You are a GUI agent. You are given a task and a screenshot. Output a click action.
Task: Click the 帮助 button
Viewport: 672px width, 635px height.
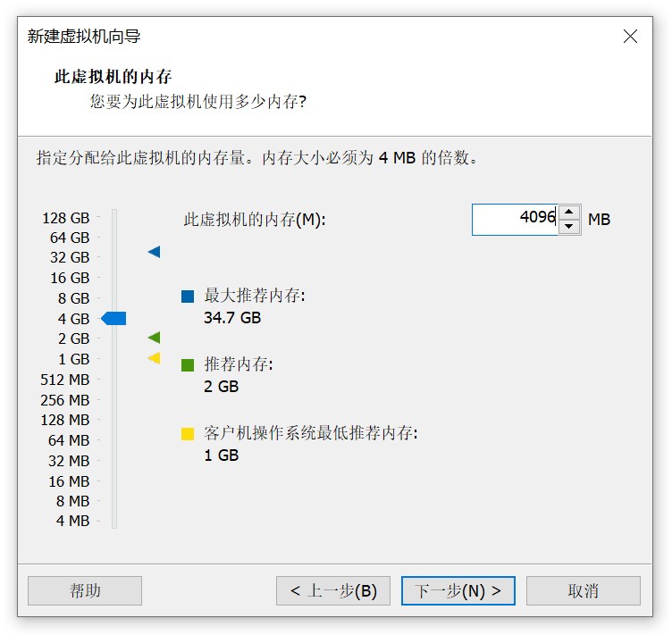[x=85, y=590]
